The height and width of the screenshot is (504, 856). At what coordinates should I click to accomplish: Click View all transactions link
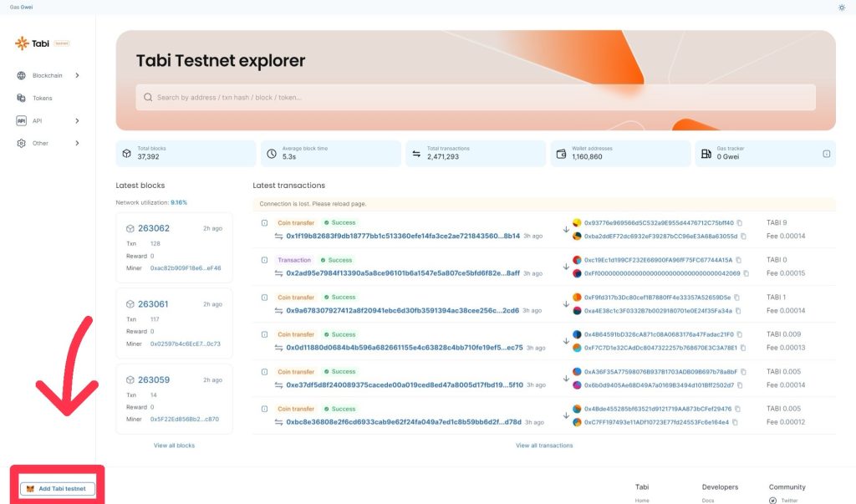544,445
